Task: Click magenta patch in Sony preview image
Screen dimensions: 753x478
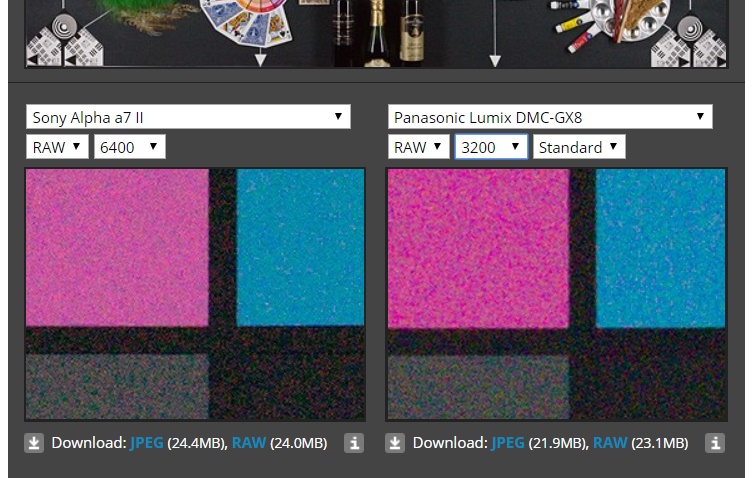Action: [x=116, y=245]
